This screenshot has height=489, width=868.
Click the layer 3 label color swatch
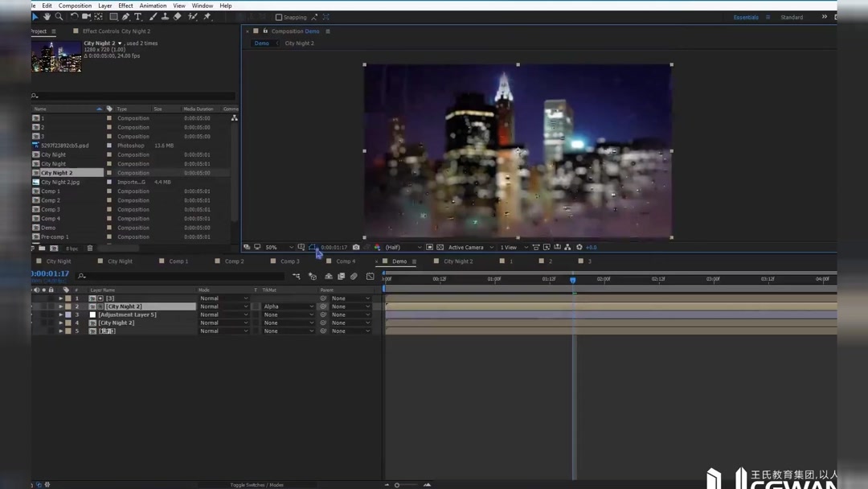(x=68, y=314)
